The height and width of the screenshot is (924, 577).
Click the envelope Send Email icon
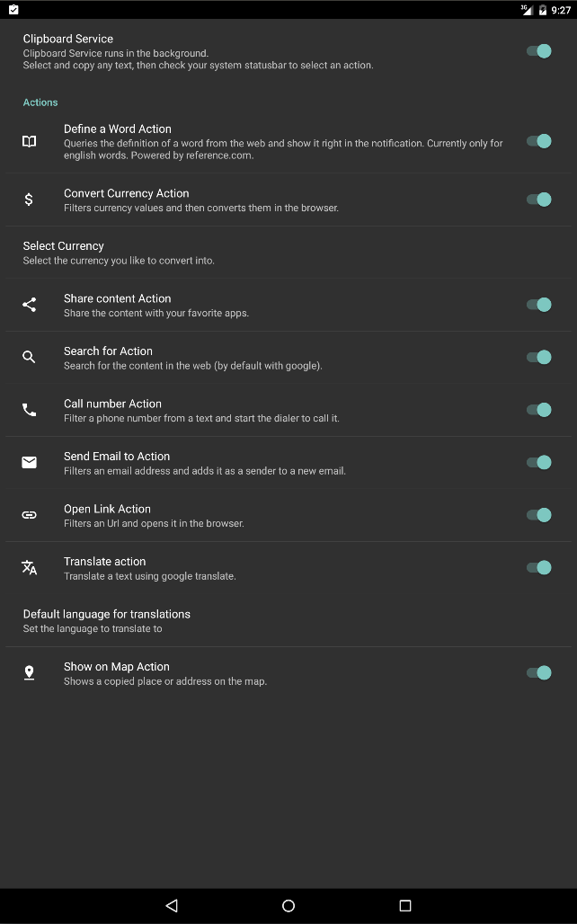coord(30,462)
